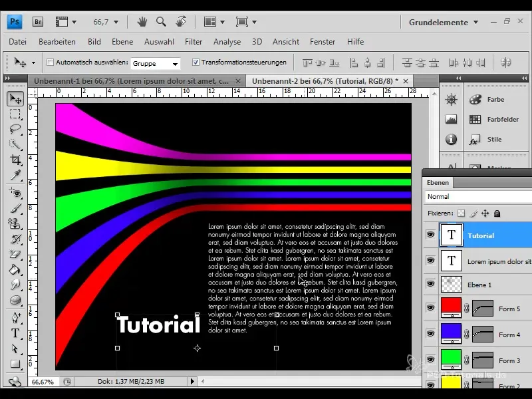Toggle lock transparent pixels in Fixieren
Image resolution: width=532 pixels, height=399 pixels.
[x=461, y=213]
